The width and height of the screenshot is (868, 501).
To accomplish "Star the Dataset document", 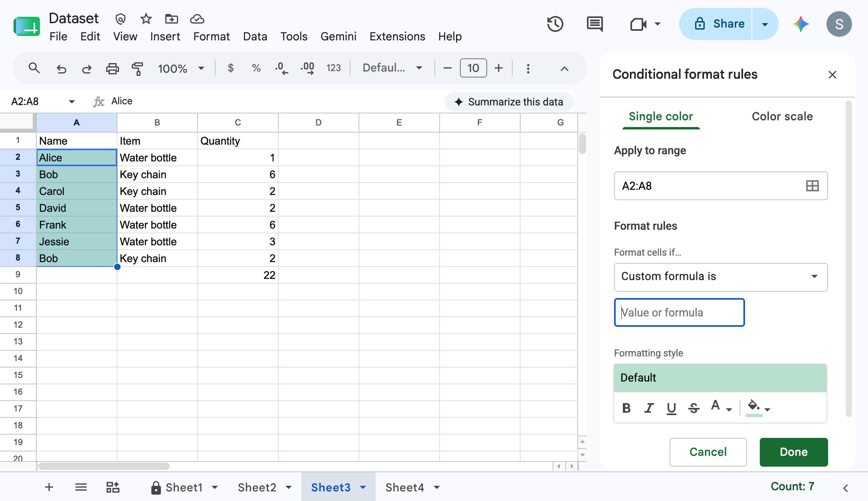I will [146, 19].
